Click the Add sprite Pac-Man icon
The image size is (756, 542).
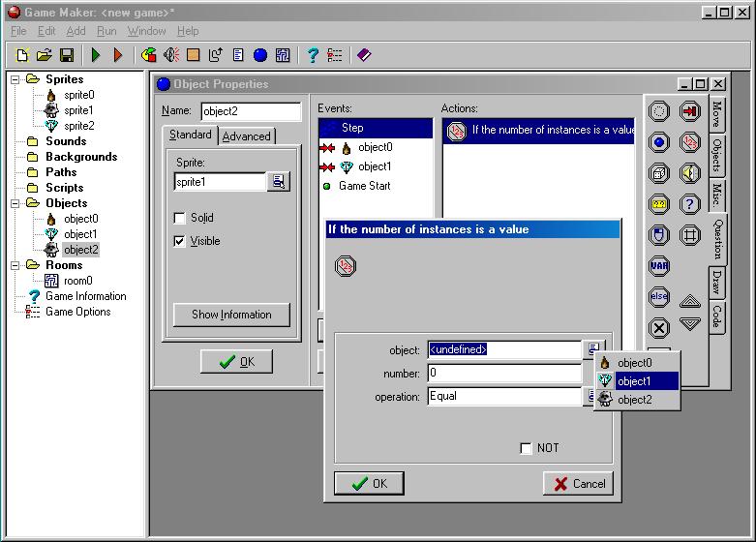(x=148, y=56)
